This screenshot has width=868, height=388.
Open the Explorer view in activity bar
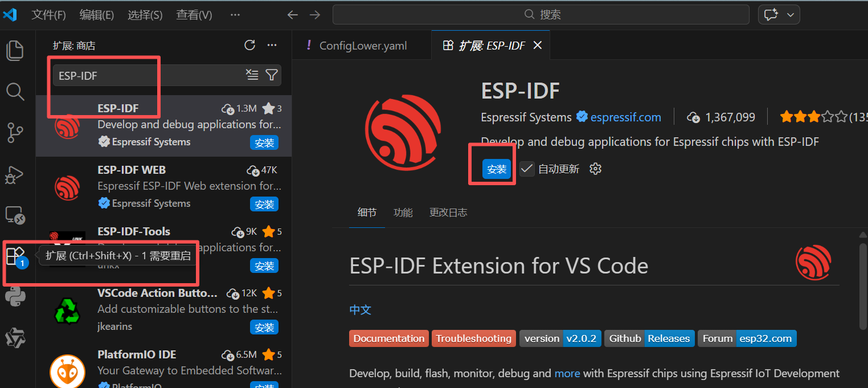coord(15,51)
